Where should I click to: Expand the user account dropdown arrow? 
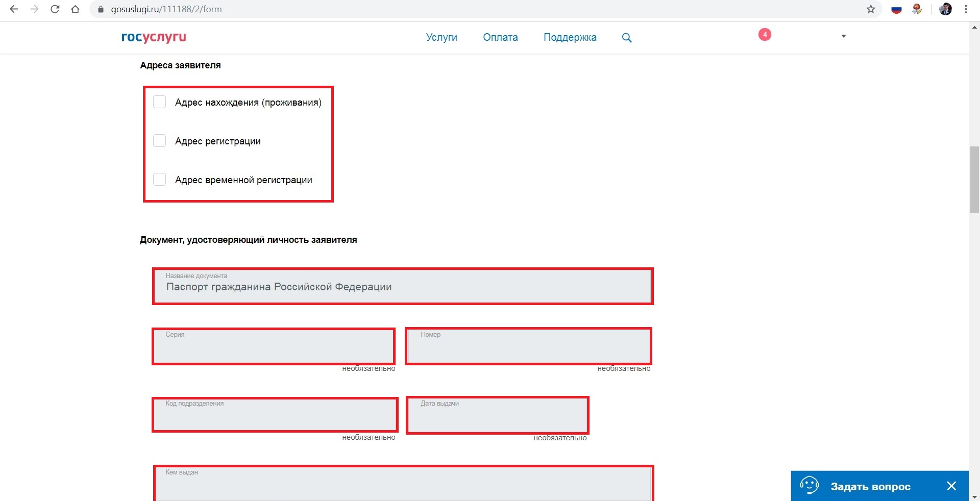844,36
